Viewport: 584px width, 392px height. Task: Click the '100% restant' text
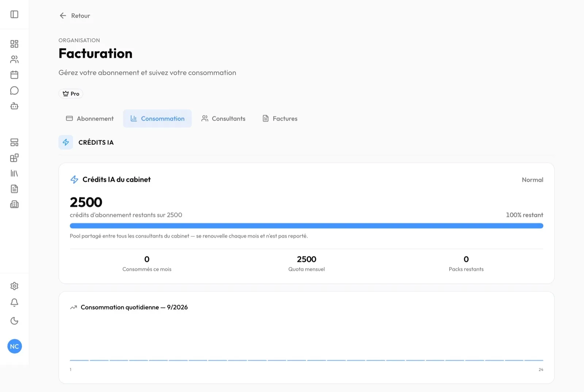pyautogui.click(x=525, y=215)
